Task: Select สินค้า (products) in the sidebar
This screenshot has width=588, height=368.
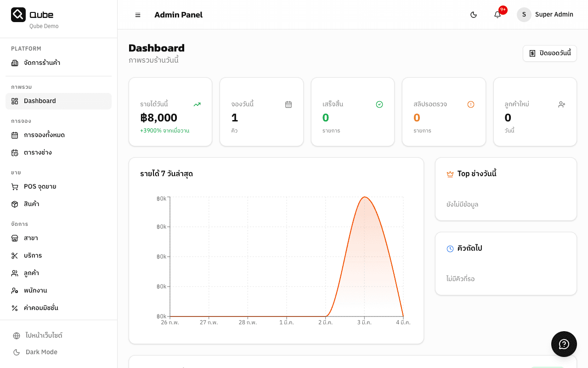Action: (31, 204)
